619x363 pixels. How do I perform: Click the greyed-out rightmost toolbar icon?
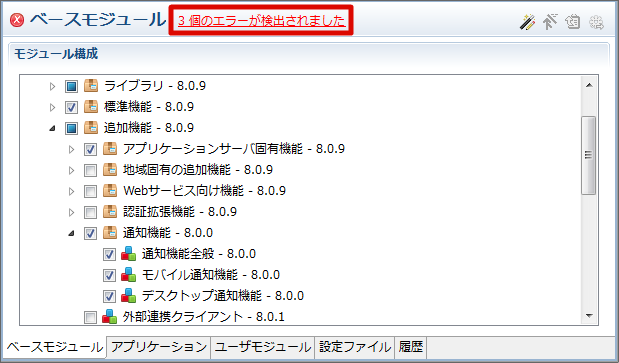click(596, 22)
